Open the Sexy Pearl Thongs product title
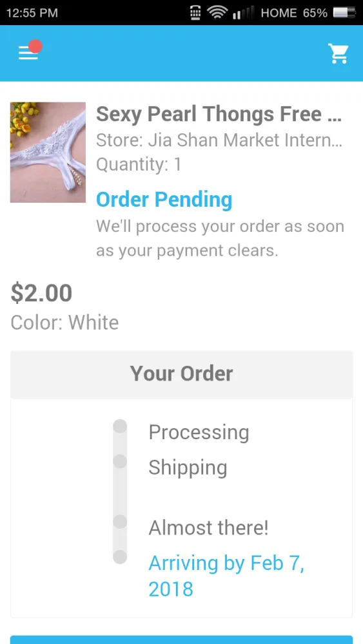 tap(219, 114)
